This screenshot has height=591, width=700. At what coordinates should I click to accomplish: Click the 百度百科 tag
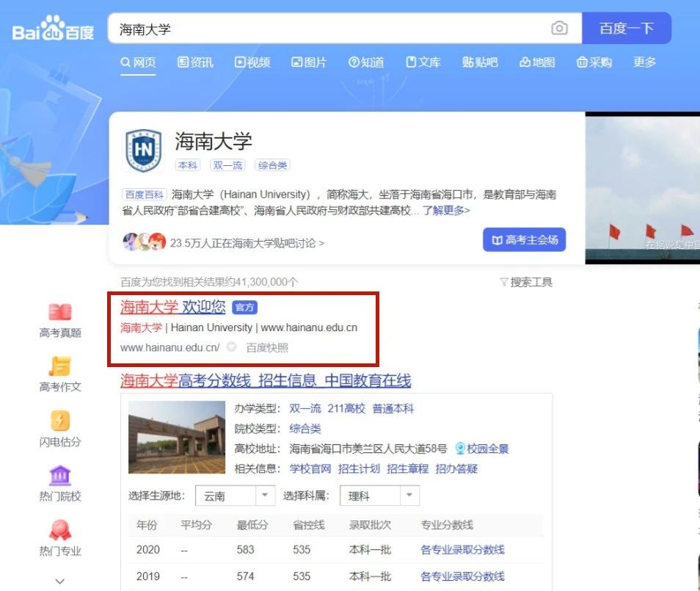tap(144, 195)
